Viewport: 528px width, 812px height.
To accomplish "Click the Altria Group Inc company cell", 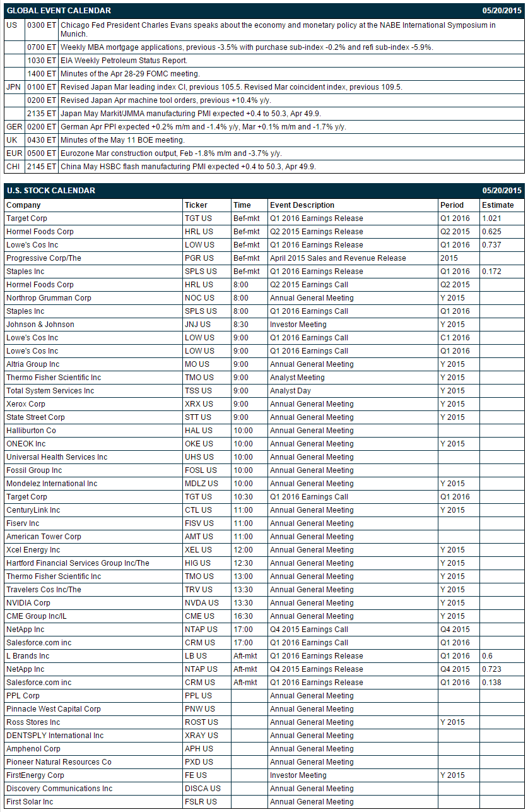I will point(93,364).
